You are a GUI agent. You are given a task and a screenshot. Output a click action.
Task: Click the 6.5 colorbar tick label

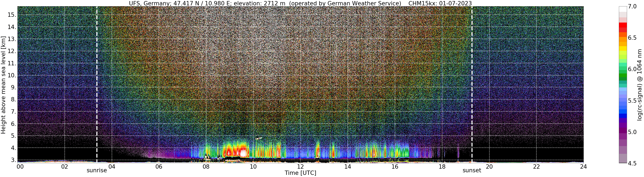tap(632, 38)
